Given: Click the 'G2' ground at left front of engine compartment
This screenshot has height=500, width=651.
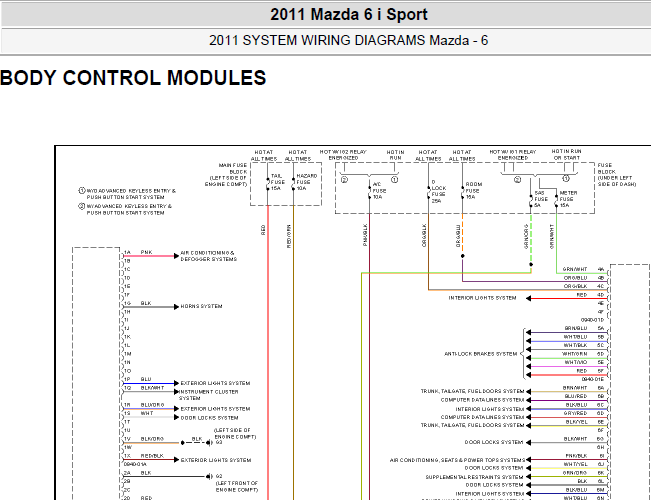Looking at the screenshot, I should [219, 476].
